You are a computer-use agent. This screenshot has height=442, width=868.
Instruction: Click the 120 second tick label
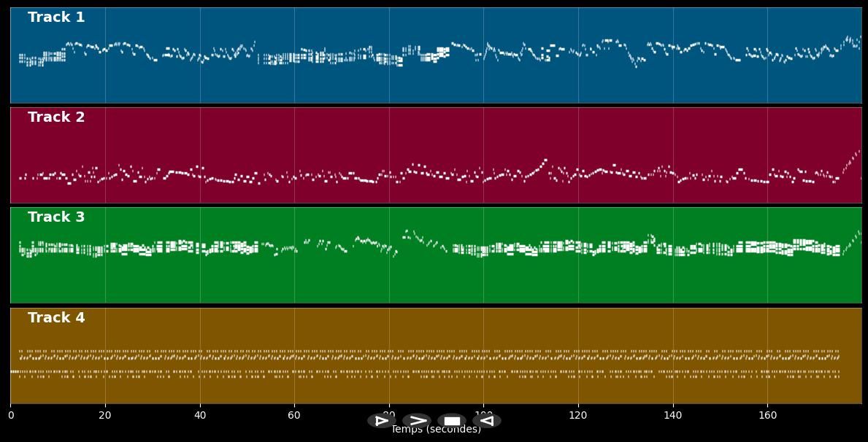tap(578, 415)
